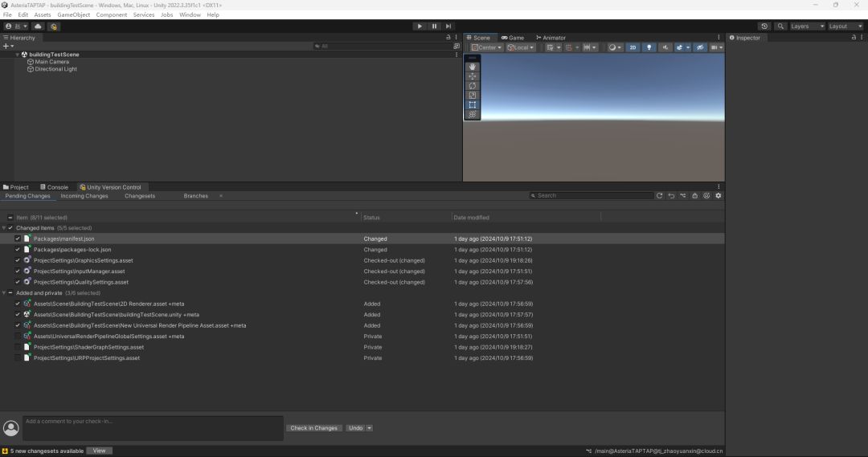
Task: Open the Layers dropdown
Action: [x=807, y=27]
